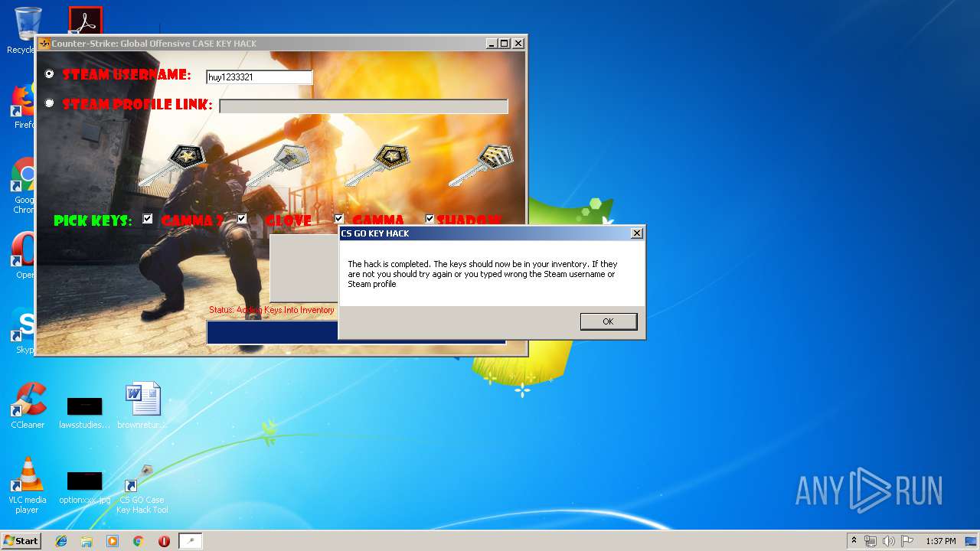Click the Glove case key image

pyautogui.click(x=277, y=165)
